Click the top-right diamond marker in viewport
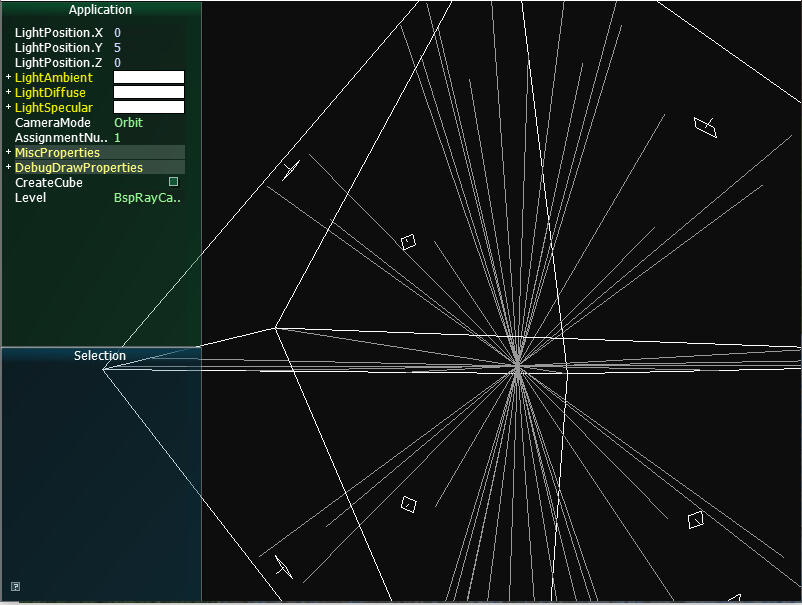This screenshot has width=802, height=605. (x=706, y=126)
